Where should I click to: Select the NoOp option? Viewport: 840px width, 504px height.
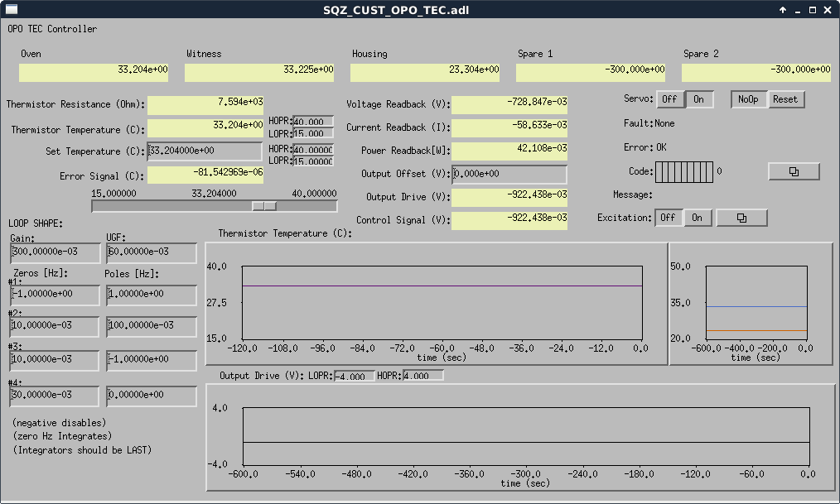(x=748, y=99)
